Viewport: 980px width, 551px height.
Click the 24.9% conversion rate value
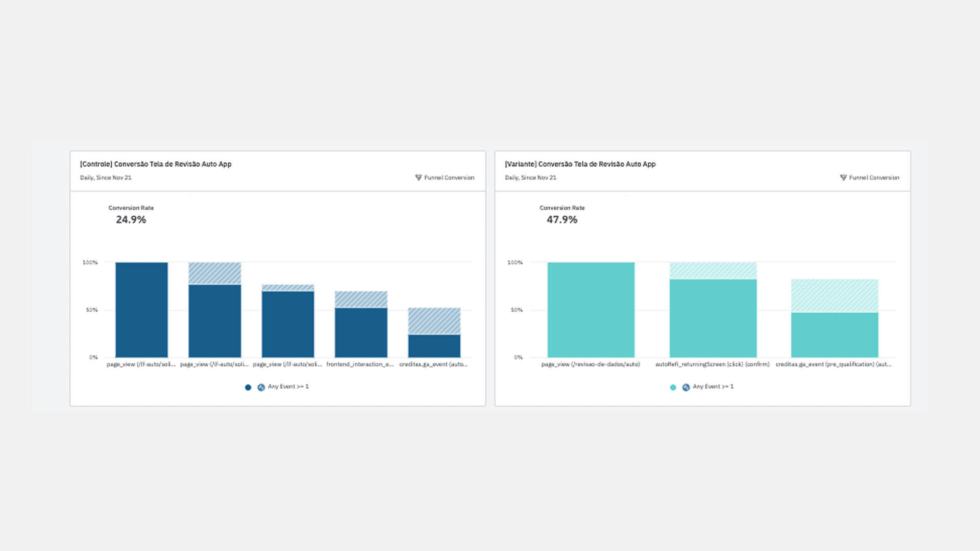[131, 220]
